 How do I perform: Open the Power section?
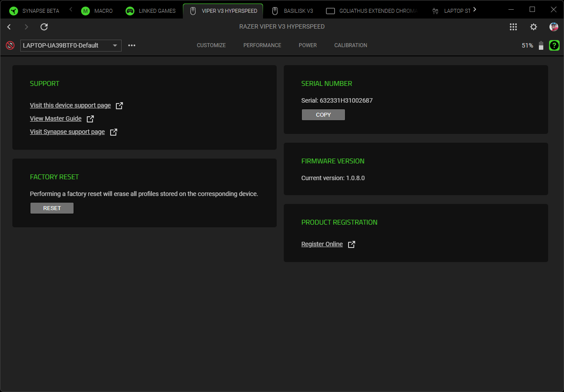308,45
